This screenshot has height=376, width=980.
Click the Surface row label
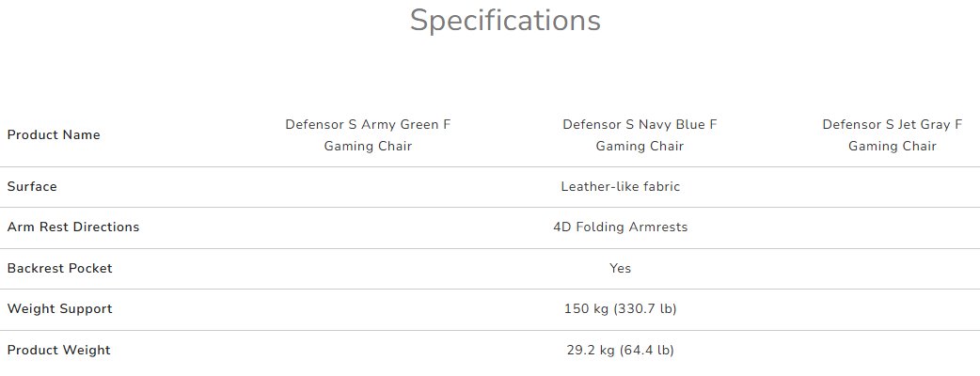32,186
